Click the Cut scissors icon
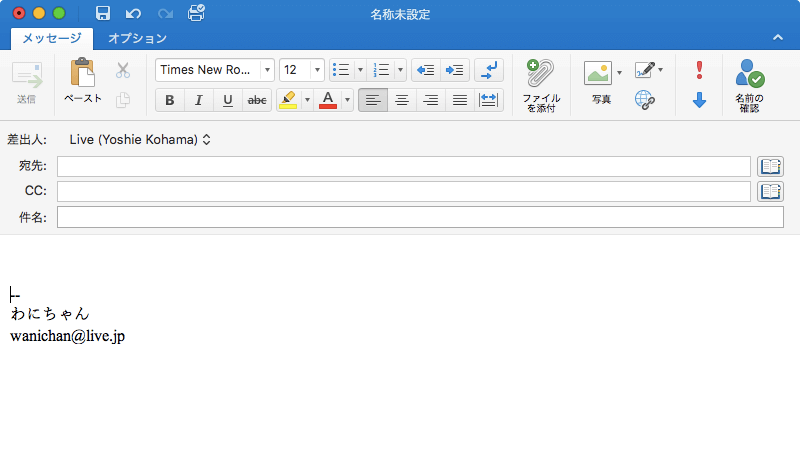 coord(122,70)
